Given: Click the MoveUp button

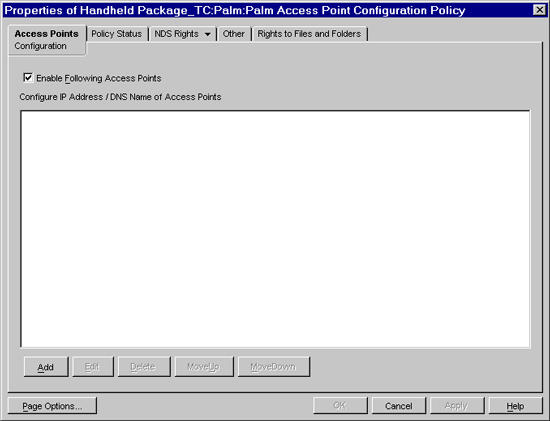Looking at the screenshot, I should pos(204,367).
